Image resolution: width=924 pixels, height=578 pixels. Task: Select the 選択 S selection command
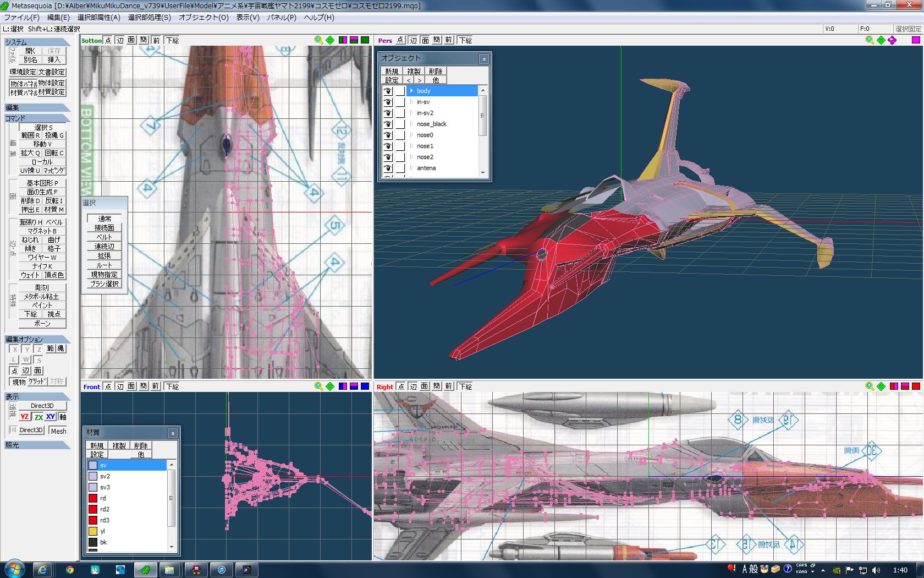click(43, 127)
